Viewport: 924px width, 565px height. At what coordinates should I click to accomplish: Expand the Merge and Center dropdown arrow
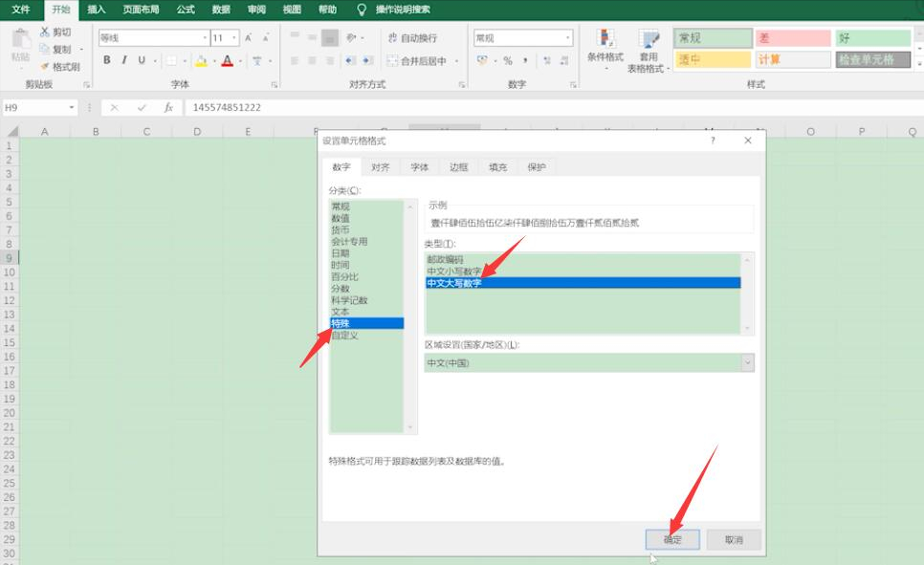456,61
